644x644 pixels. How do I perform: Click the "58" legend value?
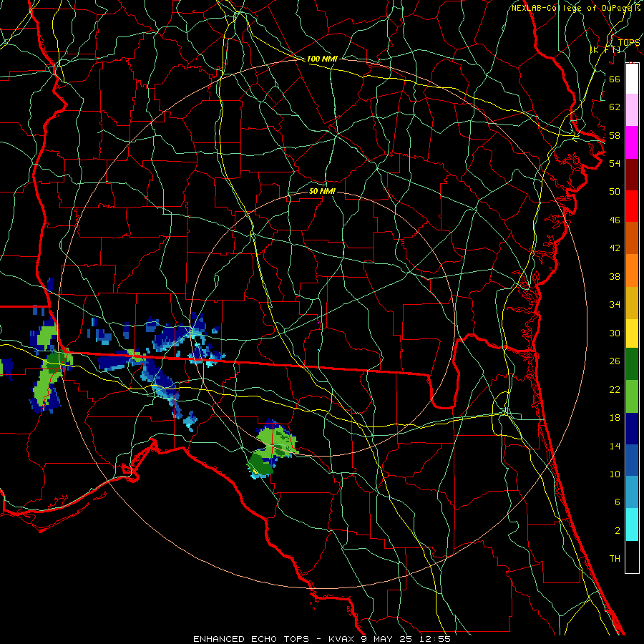615,135
